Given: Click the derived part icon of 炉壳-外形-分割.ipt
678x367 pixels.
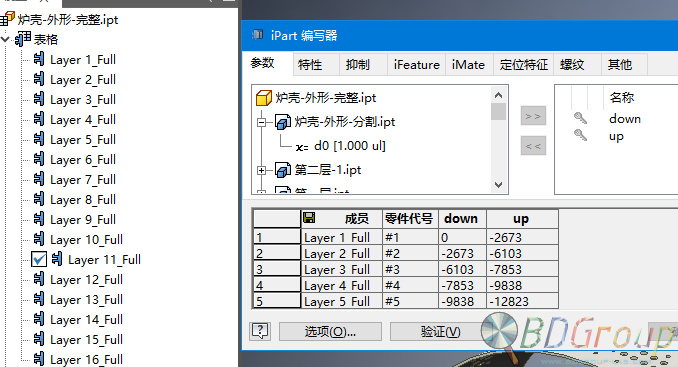Looking at the screenshot, I should pyautogui.click(x=283, y=122).
